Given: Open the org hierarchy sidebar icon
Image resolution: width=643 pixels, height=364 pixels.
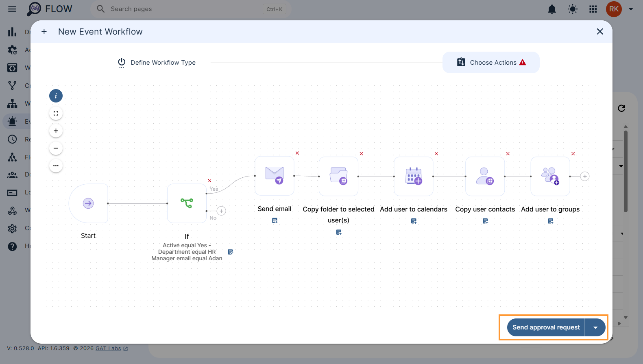Looking at the screenshot, I should click(x=12, y=103).
